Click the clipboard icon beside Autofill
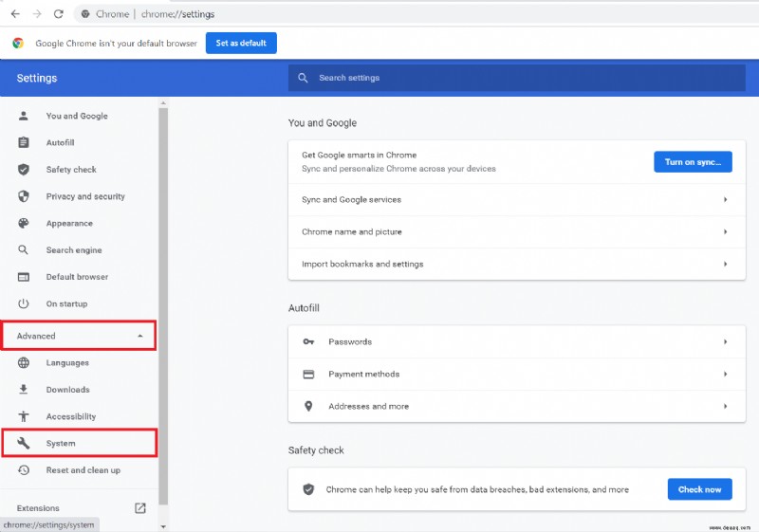 tap(23, 142)
